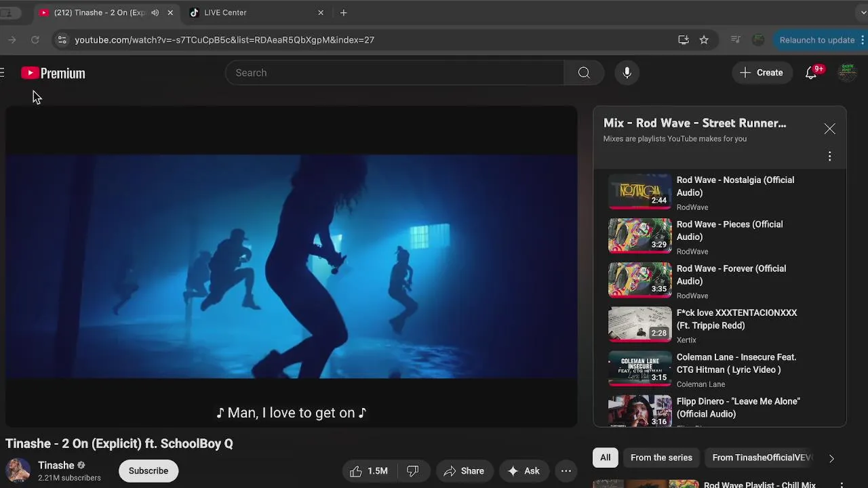Click Relaunch to update button
Screen dimensions: 868x488
817,40
